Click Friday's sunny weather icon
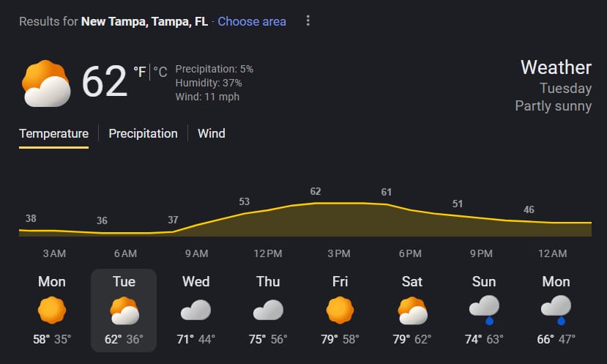This screenshot has width=607, height=364. 339,311
